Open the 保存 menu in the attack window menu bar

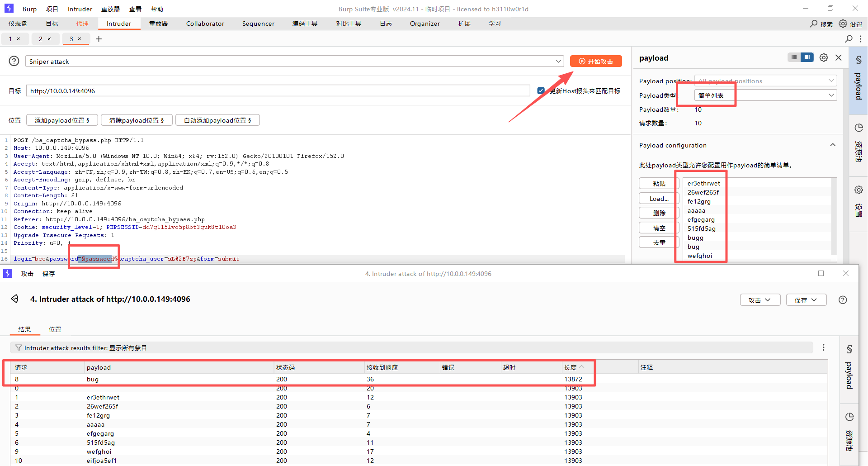pyautogui.click(x=48, y=274)
